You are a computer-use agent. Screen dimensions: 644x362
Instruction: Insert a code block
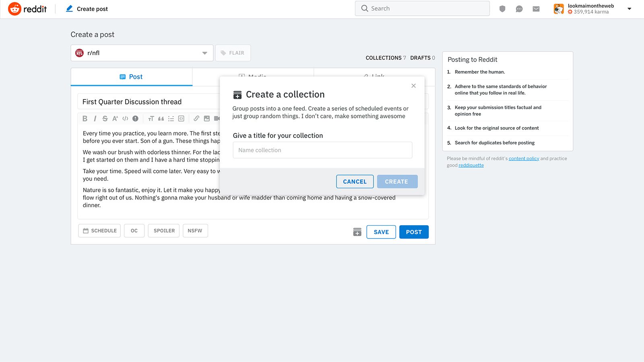(x=181, y=119)
